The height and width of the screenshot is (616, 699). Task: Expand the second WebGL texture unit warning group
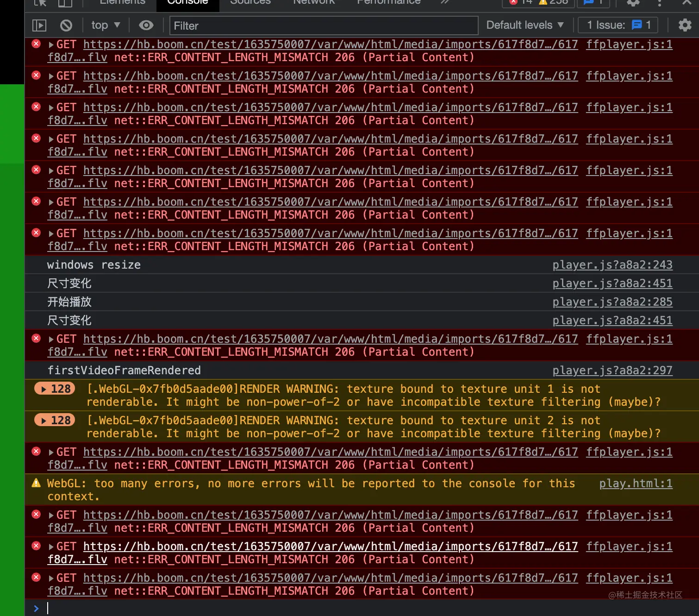[x=54, y=420]
